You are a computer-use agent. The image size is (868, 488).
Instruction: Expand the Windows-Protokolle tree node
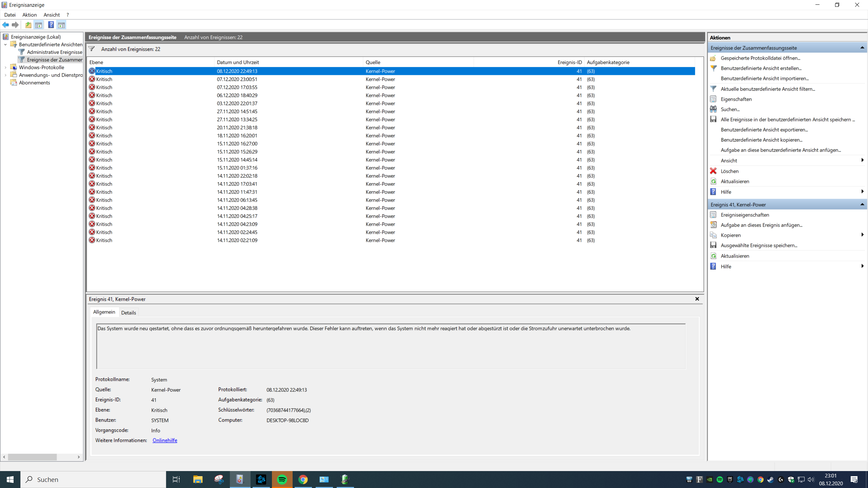5,67
